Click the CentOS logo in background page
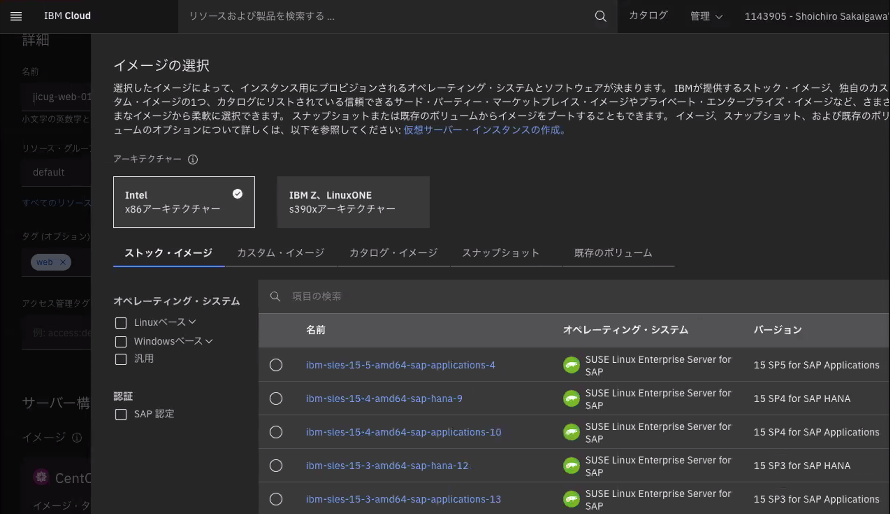 coord(41,477)
